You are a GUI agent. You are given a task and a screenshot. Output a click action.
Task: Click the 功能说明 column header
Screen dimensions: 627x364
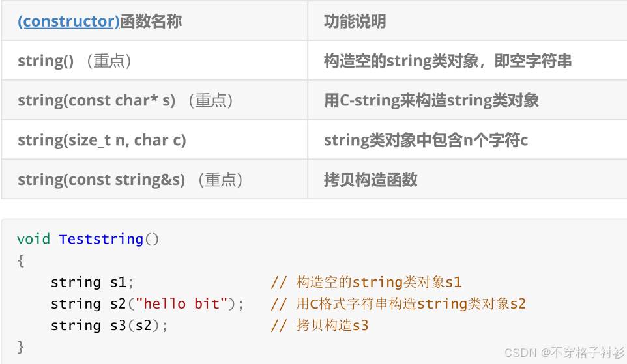click(355, 21)
